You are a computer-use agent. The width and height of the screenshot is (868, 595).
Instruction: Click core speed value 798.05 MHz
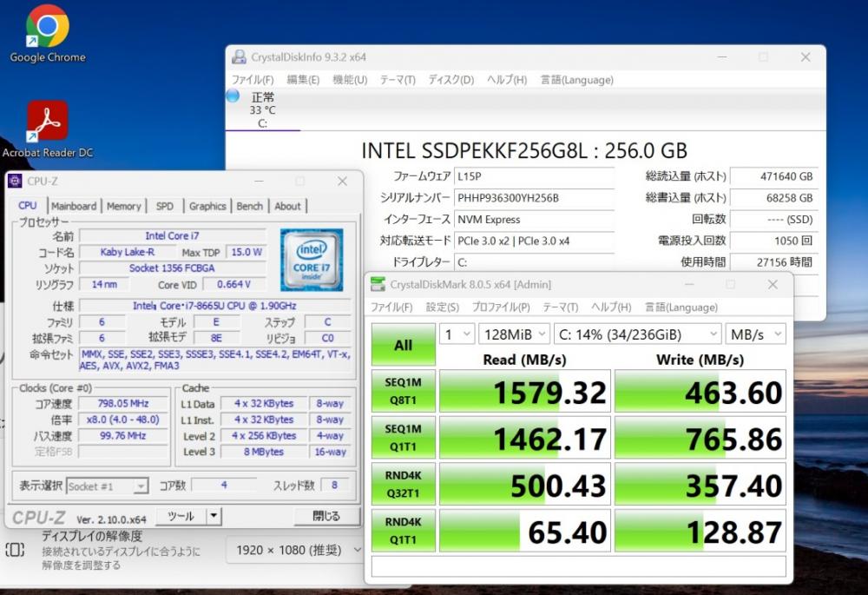point(123,404)
